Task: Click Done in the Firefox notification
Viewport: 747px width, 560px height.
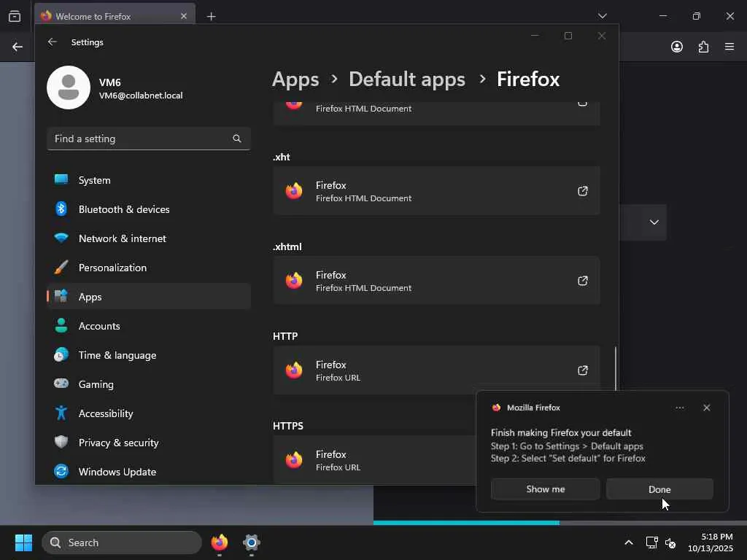Action: [x=659, y=489]
